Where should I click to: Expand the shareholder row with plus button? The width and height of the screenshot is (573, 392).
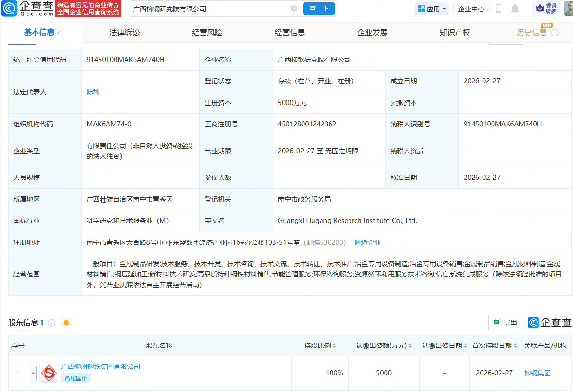[33, 373]
